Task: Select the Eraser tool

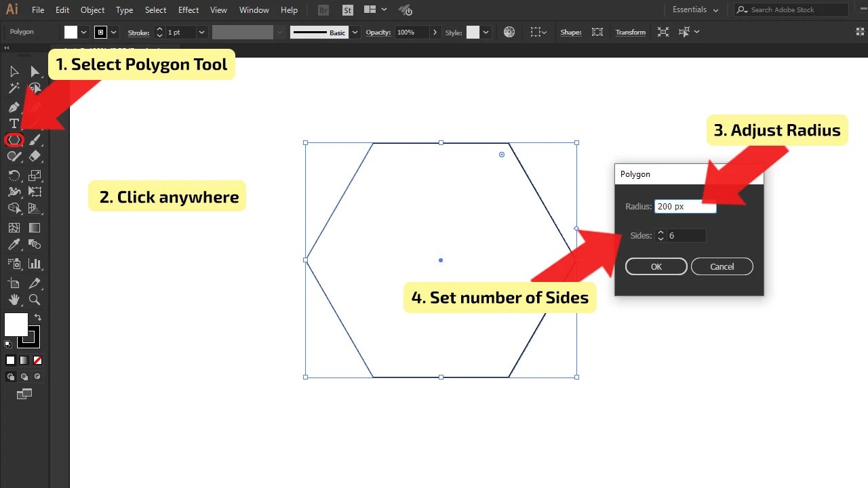Action: 35,156
